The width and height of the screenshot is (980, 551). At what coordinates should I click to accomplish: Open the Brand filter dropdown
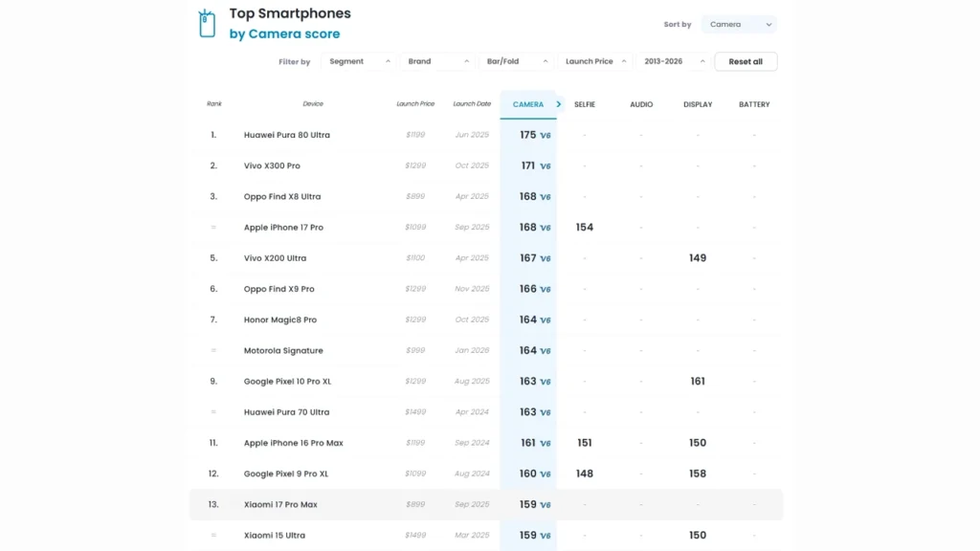[437, 60]
